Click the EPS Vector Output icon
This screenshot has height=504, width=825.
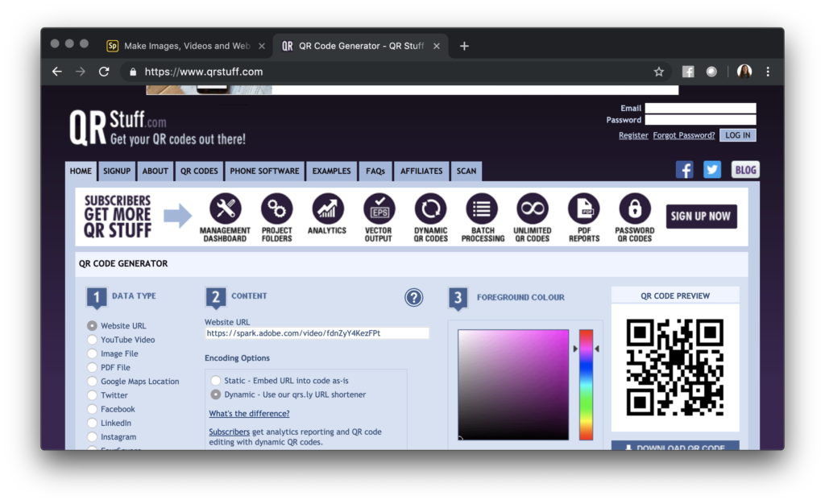pos(379,209)
